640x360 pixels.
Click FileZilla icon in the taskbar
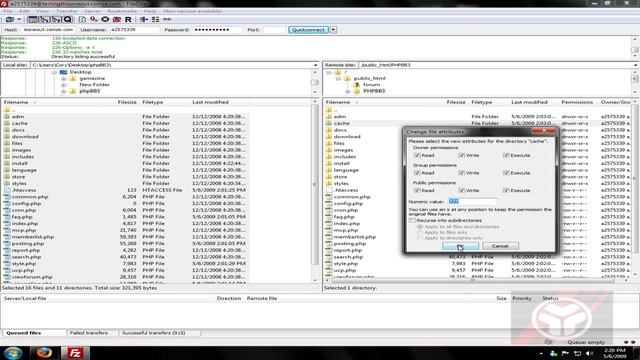point(76,353)
